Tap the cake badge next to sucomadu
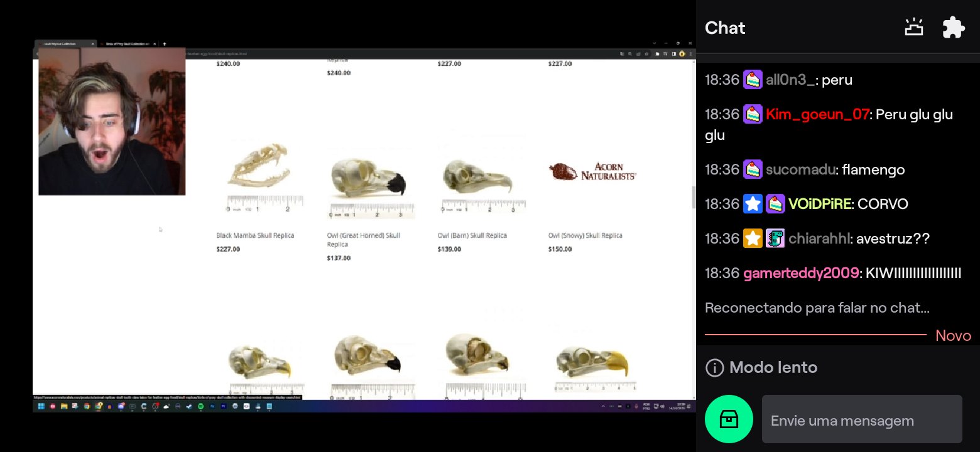This screenshot has width=980, height=452. [x=753, y=169]
